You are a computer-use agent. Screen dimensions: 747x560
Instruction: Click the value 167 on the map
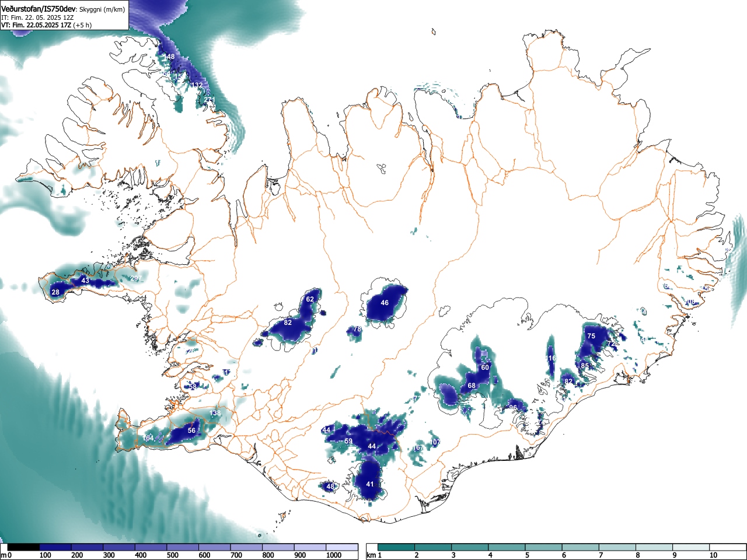pos(418,448)
